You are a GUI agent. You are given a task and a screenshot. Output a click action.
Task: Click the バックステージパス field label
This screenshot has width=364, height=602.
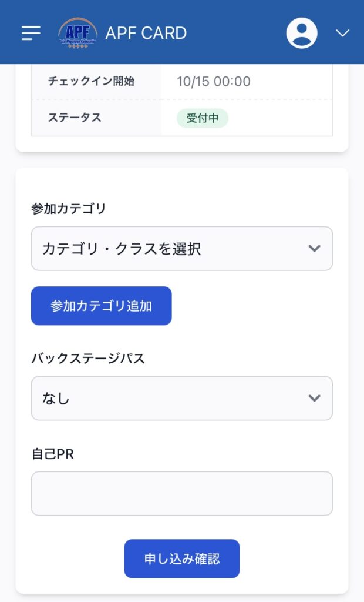point(88,358)
